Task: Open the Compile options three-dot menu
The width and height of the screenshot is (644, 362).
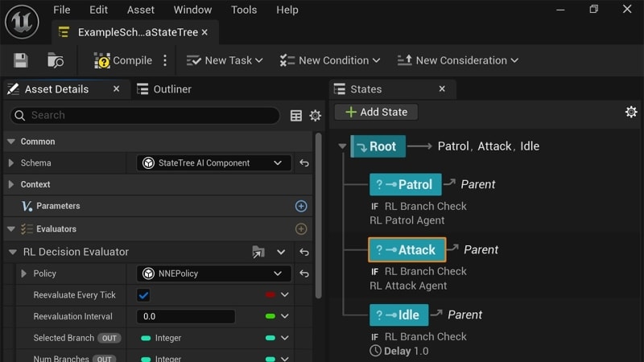Action: click(x=165, y=60)
